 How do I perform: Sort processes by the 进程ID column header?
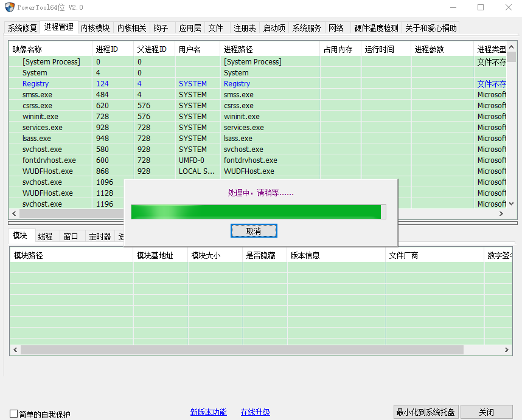point(108,49)
